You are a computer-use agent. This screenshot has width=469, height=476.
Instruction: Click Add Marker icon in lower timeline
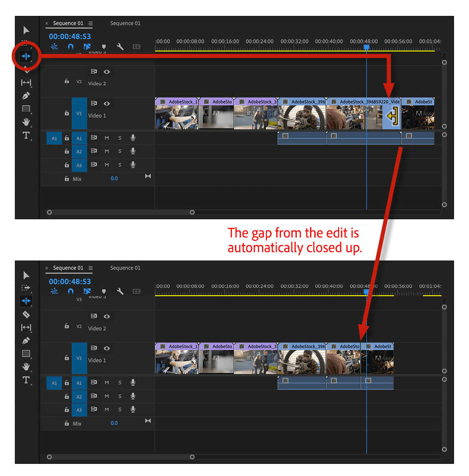pos(104,292)
